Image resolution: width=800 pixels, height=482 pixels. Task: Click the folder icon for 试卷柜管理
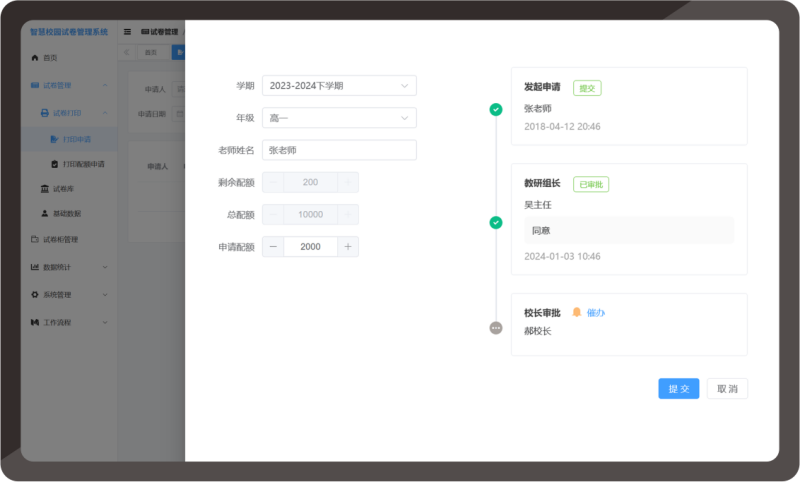click(35, 239)
